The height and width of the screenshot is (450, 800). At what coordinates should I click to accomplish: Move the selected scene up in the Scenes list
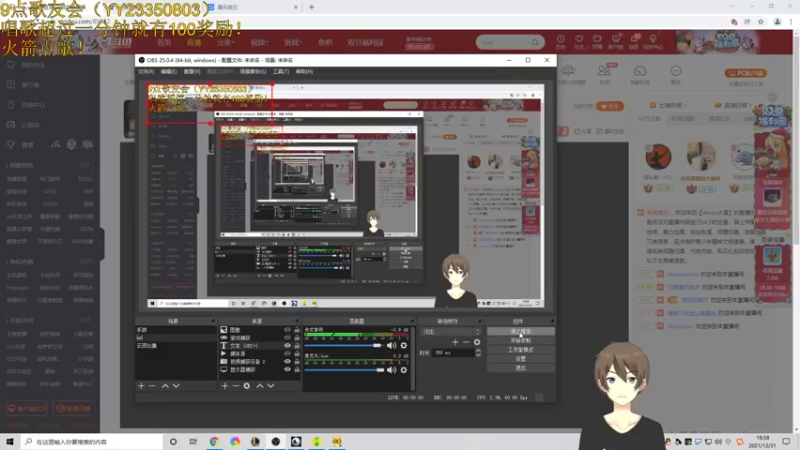[x=165, y=386]
